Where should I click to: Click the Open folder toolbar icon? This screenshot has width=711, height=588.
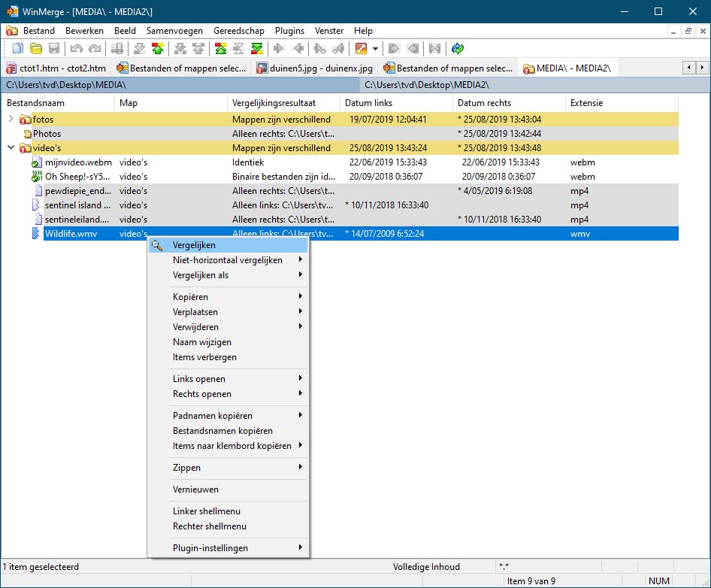click(35, 49)
